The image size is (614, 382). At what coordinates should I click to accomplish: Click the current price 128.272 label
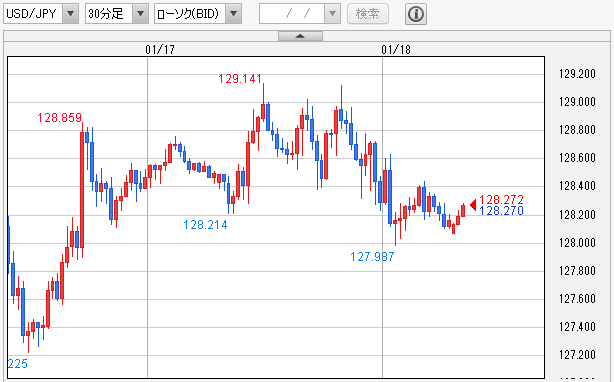pos(502,200)
